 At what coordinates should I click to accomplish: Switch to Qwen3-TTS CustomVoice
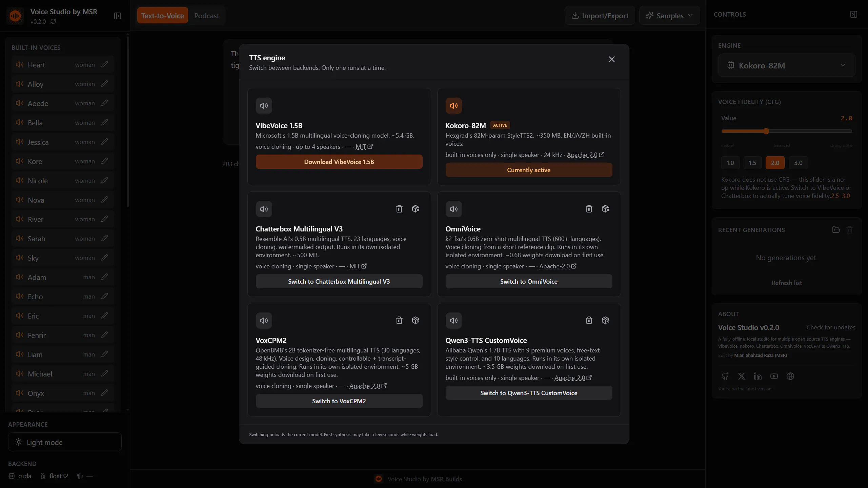pyautogui.click(x=529, y=393)
